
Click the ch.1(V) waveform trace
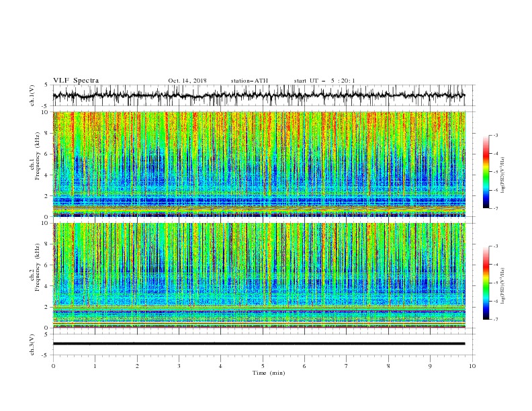[259, 95]
